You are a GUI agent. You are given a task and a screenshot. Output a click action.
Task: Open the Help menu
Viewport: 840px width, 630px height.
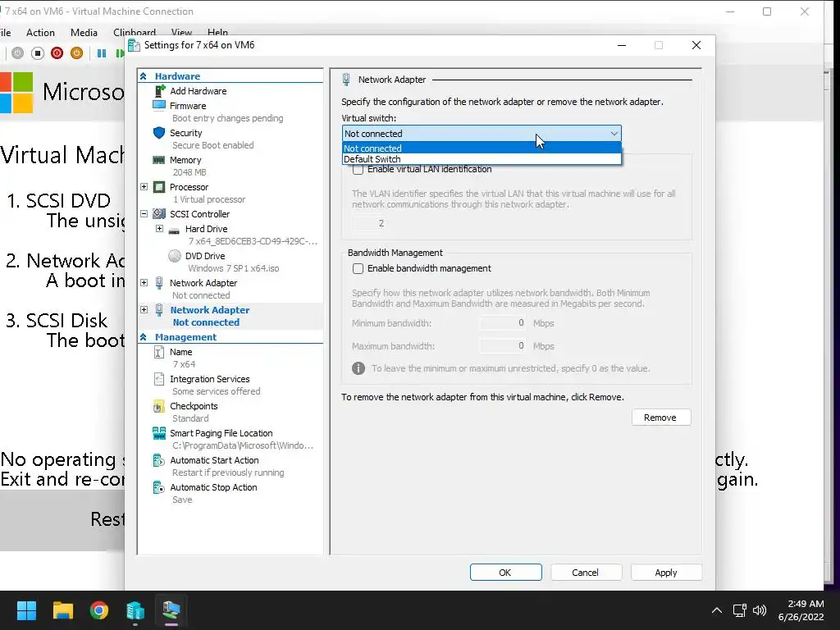coord(217,33)
